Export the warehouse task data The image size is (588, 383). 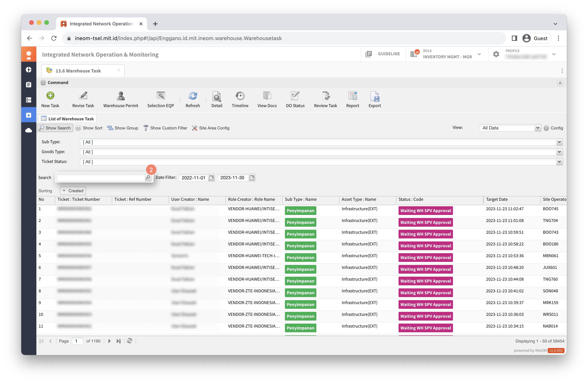[375, 100]
